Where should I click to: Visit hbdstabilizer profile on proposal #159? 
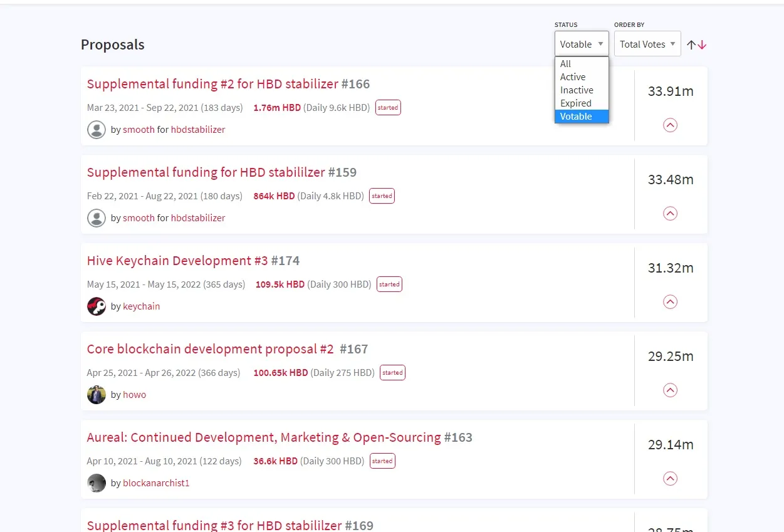pos(198,218)
